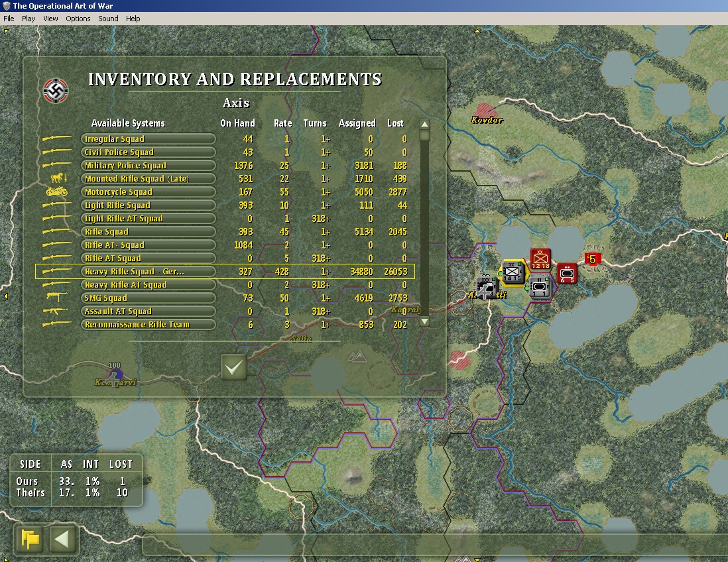Open the Options menu
This screenshot has width=728, height=562.
pos(78,19)
